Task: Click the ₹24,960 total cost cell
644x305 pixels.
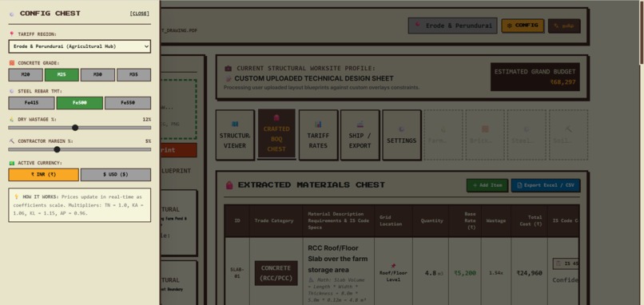Action: [529, 273]
